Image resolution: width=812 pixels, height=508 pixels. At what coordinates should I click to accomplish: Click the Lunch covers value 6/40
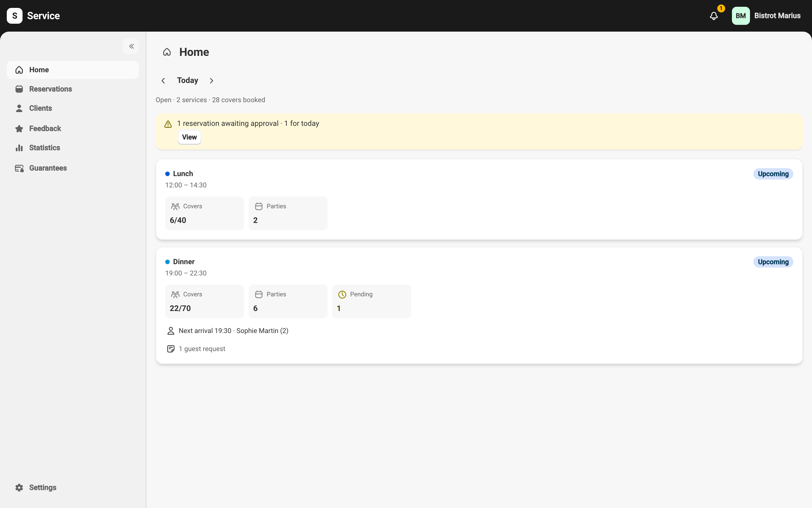(178, 220)
